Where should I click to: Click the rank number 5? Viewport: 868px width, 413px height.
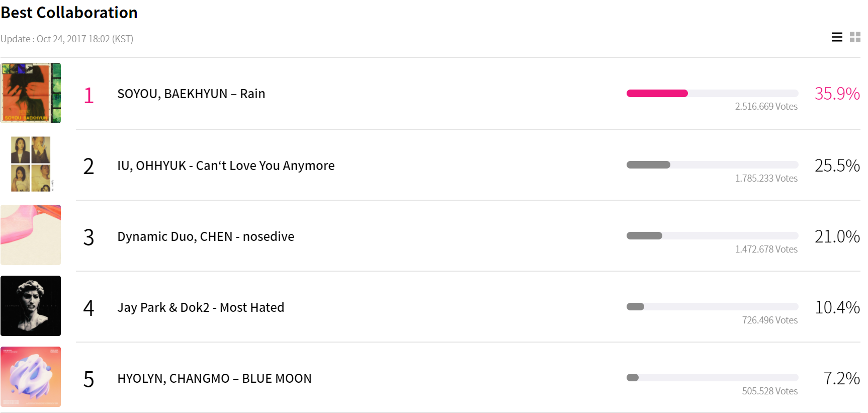(89, 379)
